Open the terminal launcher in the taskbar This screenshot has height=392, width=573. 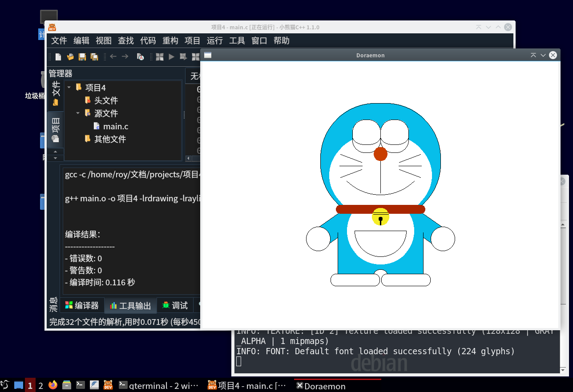click(81, 385)
